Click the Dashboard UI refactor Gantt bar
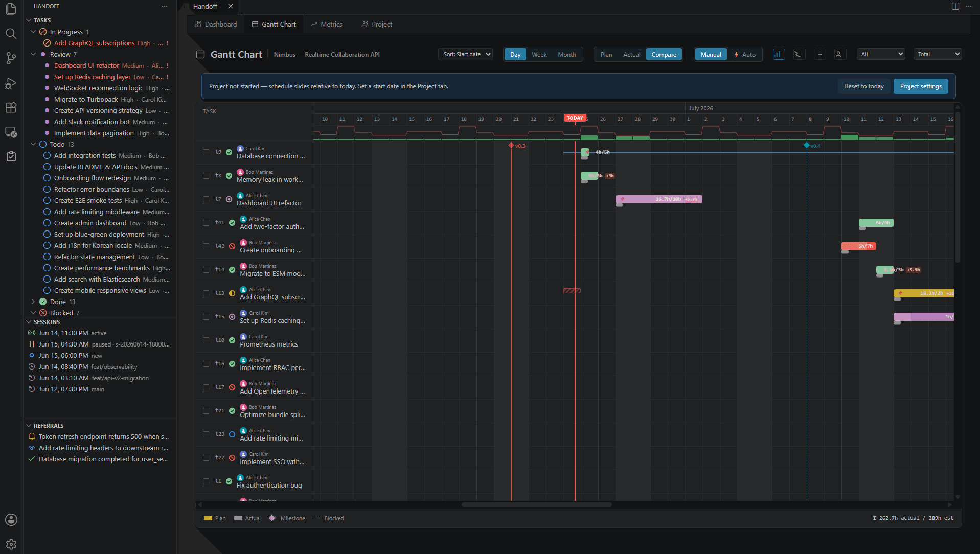 (x=658, y=199)
